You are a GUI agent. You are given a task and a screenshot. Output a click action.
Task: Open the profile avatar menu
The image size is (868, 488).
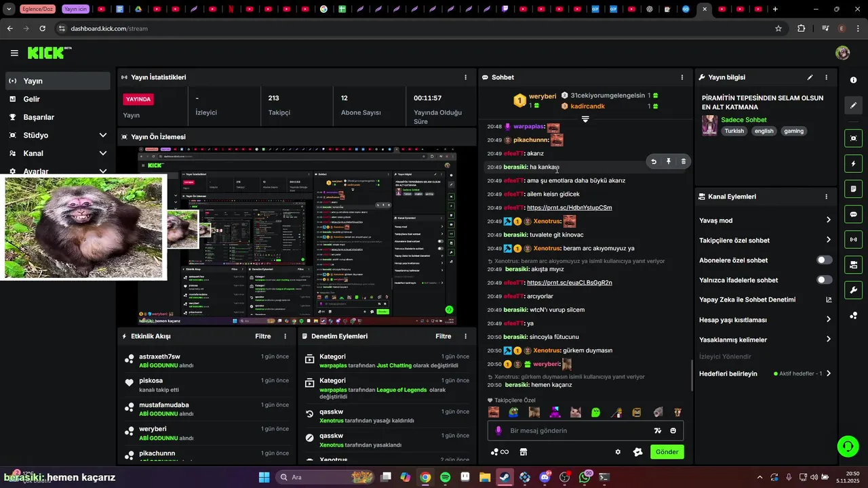click(842, 53)
